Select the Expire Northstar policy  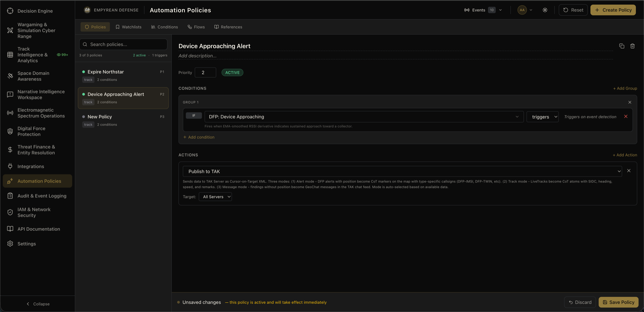tap(123, 75)
